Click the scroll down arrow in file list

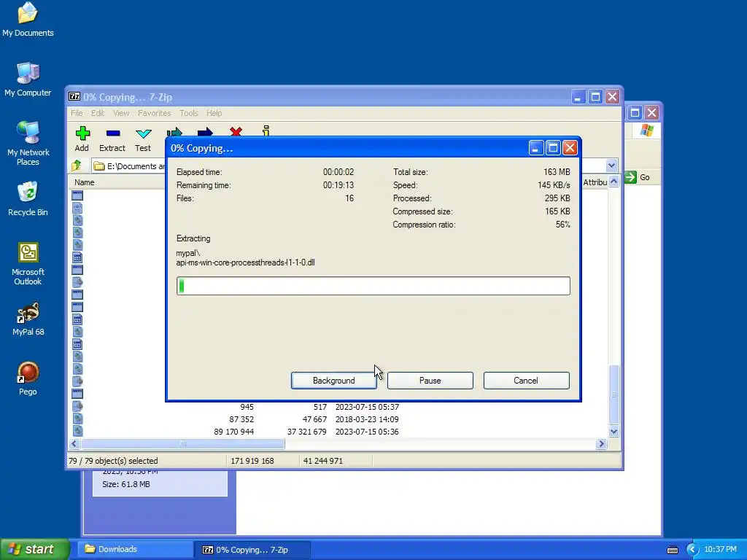click(x=614, y=432)
